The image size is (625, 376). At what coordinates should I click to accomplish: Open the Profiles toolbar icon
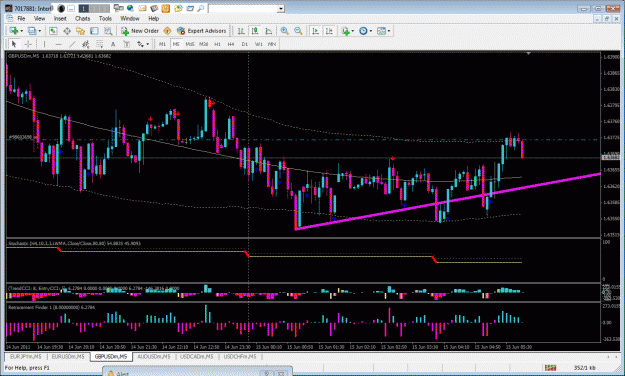pos(32,31)
